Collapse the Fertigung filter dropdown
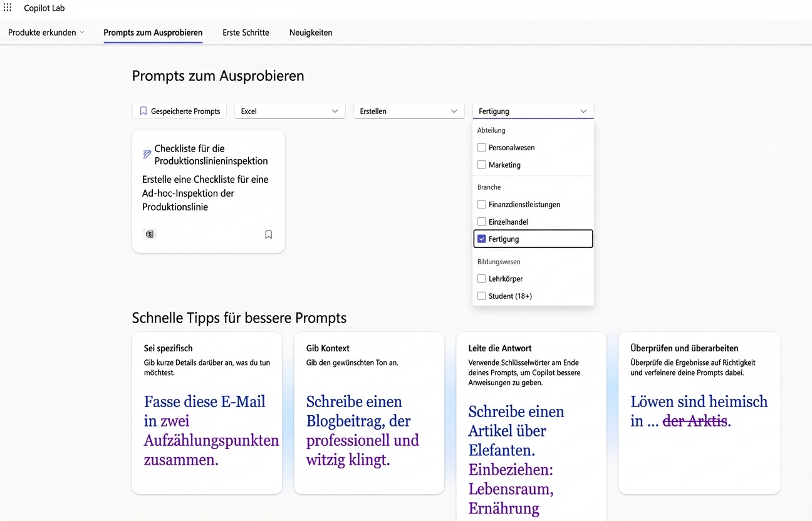The width and height of the screenshot is (812, 521). [533, 110]
